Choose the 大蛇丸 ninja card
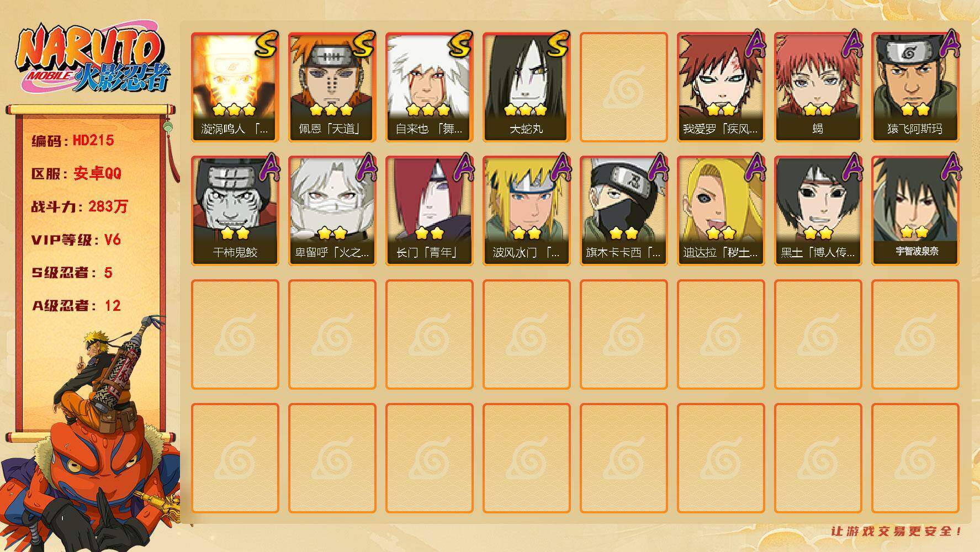980x552 pixels. point(527,87)
